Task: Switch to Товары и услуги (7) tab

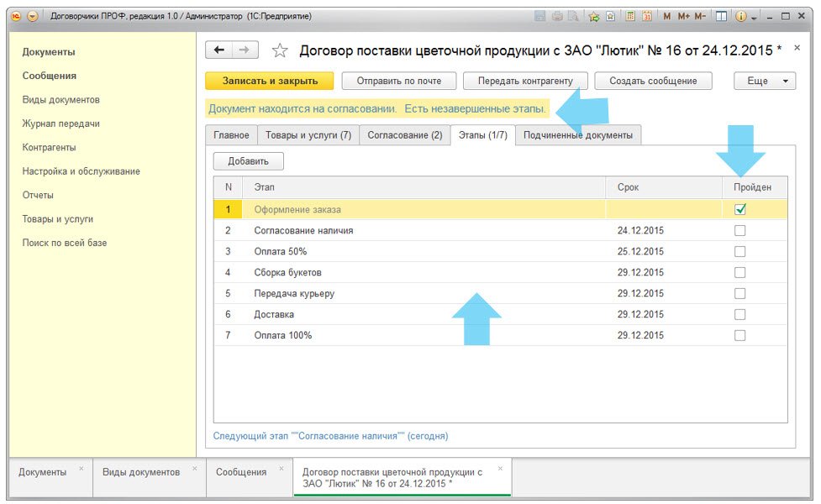Action: coord(308,135)
